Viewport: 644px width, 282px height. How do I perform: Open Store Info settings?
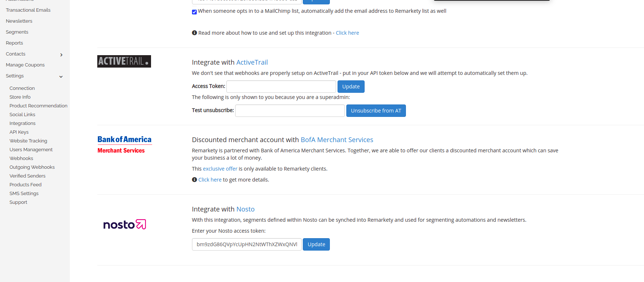click(20, 97)
